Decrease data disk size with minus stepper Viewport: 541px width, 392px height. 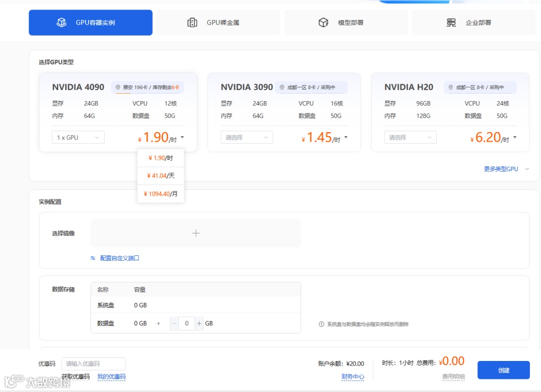[174, 323]
